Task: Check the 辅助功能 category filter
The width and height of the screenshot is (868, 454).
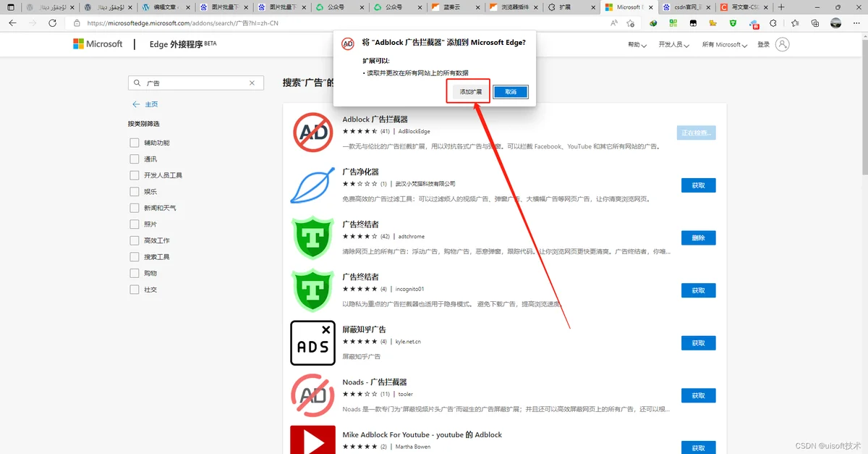Action: coord(135,143)
